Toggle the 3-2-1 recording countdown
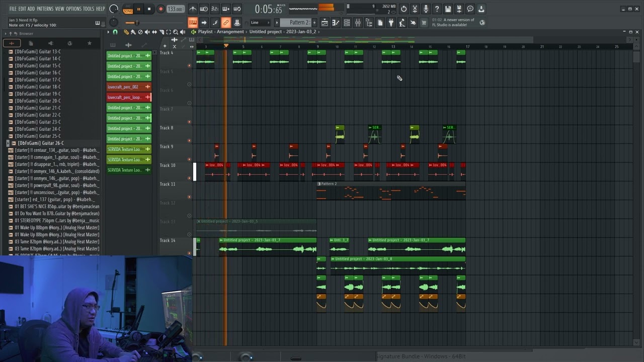The image size is (644, 362). (x=215, y=9)
